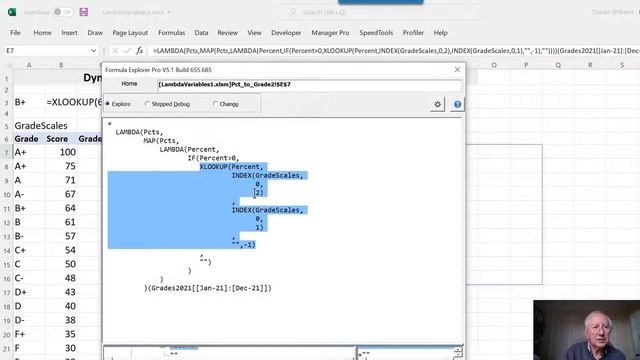Viewport: 640px width, 360px height.
Task: Click the Excel app icon
Action: click(12, 12)
